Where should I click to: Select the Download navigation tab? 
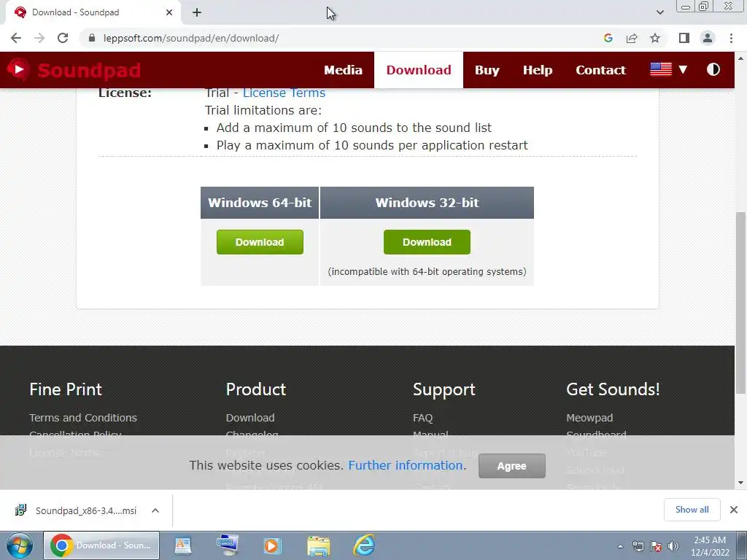[x=419, y=70]
